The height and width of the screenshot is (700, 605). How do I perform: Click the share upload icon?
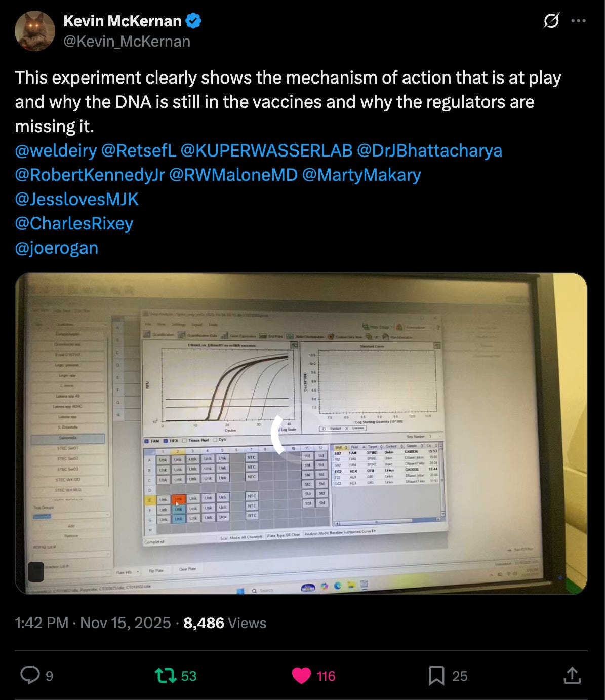pyautogui.click(x=572, y=675)
